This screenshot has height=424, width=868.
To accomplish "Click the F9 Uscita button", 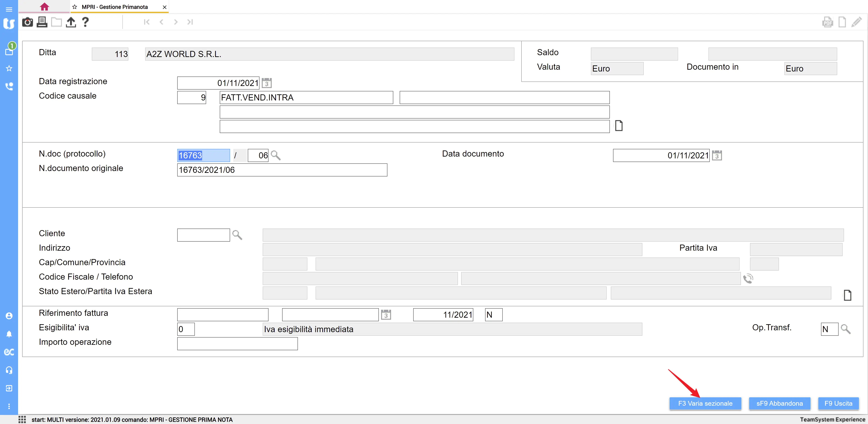I will (x=838, y=403).
